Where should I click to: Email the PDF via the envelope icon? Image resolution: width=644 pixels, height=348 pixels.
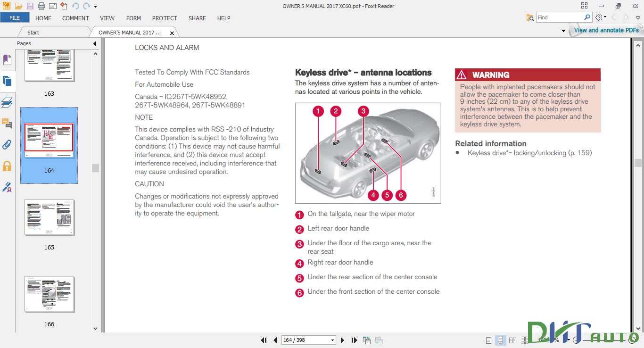53,6
